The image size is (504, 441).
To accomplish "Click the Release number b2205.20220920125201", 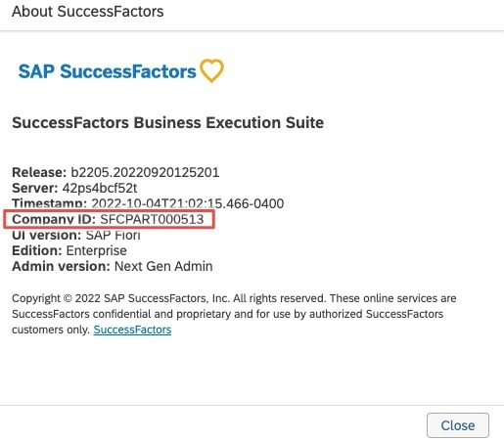I will pyautogui.click(x=145, y=172).
